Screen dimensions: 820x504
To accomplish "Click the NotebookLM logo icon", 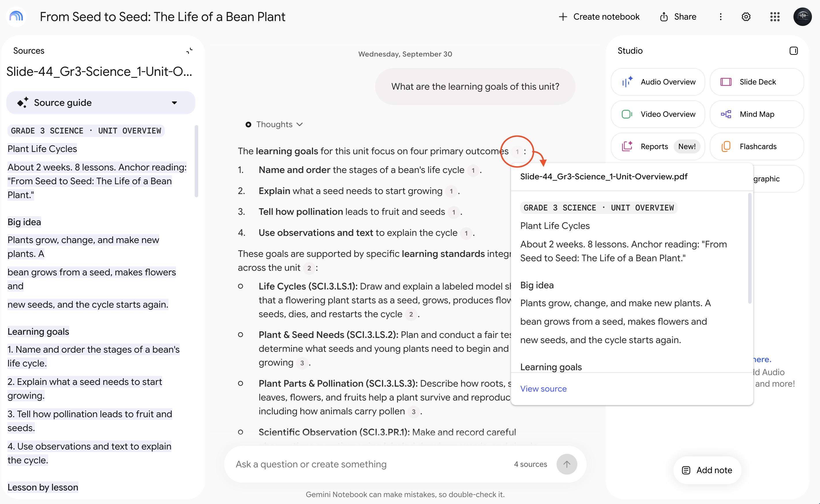I will tap(16, 16).
